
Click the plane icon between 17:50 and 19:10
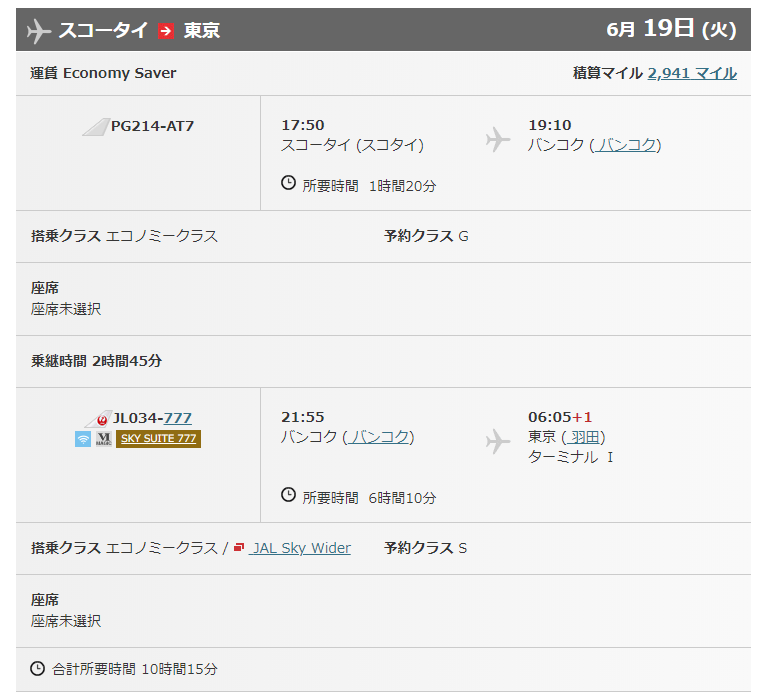coord(497,139)
